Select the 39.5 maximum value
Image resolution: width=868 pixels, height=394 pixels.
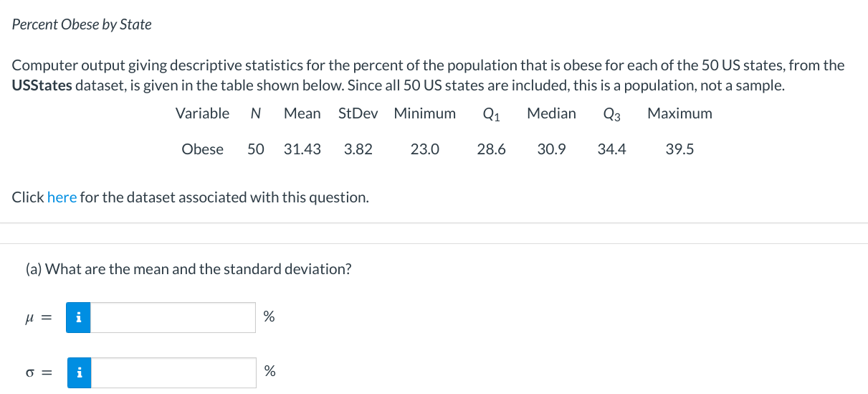tap(679, 149)
